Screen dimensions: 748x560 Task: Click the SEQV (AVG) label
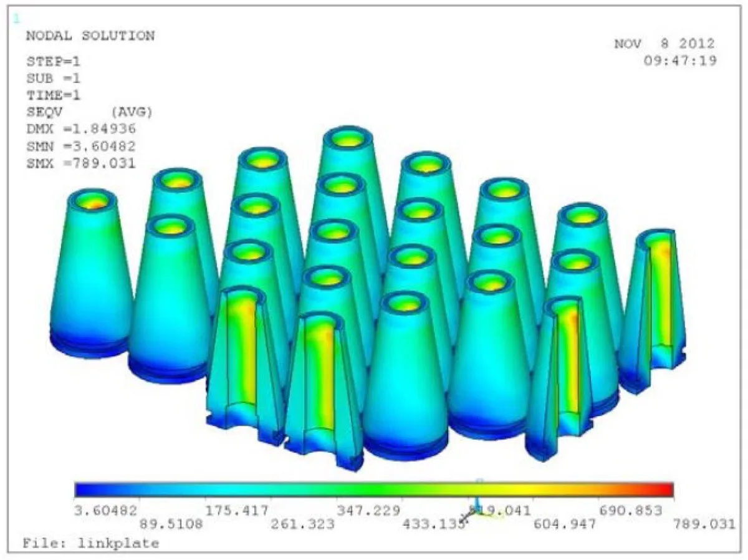pyautogui.click(x=89, y=112)
